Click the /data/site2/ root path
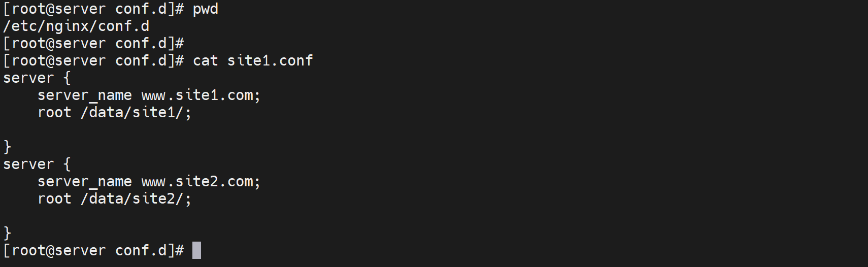 [x=132, y=199]
